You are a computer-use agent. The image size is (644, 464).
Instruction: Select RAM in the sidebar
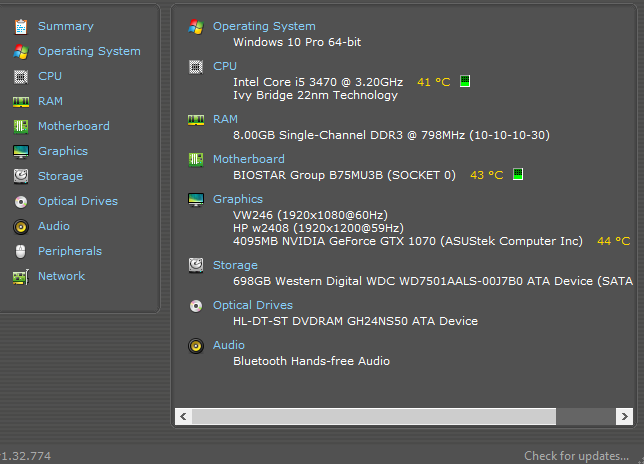[50, 101]
